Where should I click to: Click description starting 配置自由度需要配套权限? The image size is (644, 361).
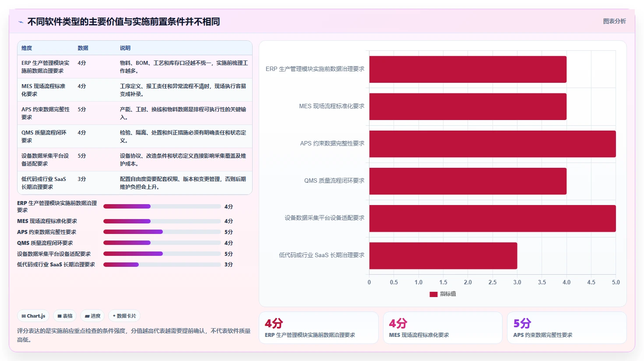point(183,183)
